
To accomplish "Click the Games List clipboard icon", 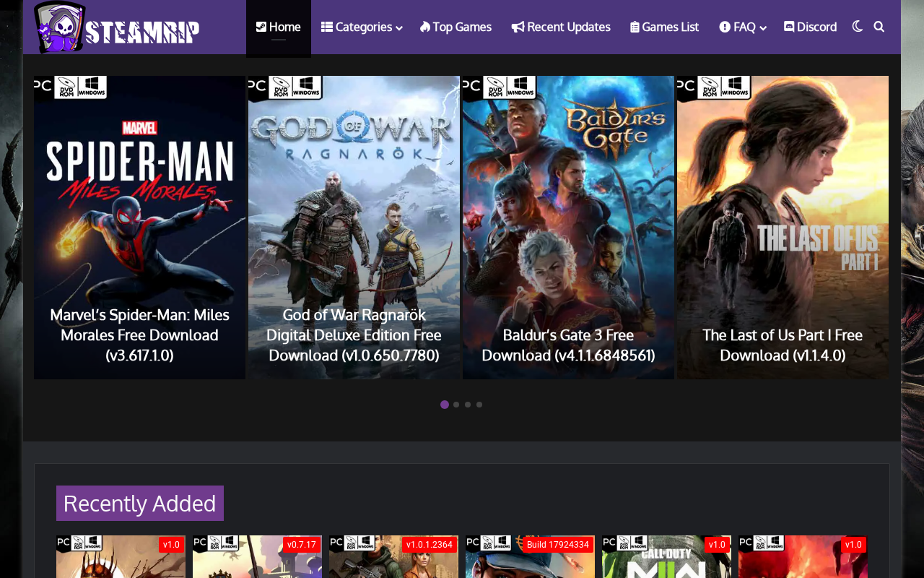I will tap(635, 27).
